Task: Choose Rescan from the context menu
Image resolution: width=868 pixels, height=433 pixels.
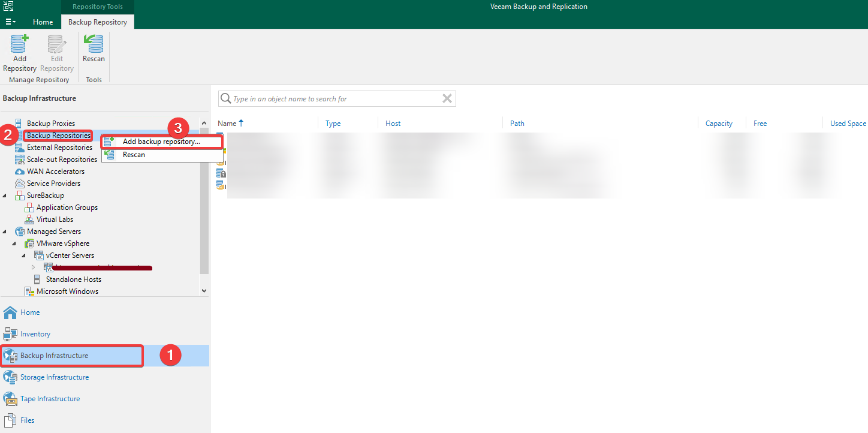Action: tap(134, 155)
